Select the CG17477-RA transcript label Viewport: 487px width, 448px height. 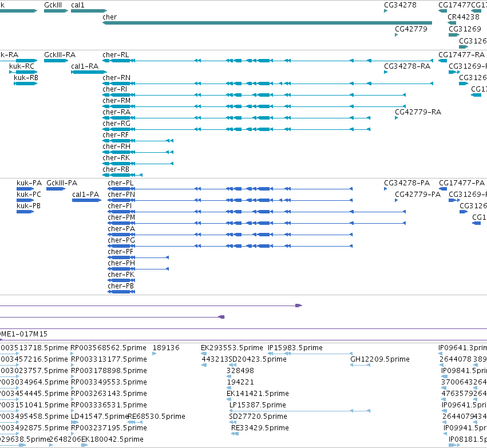[461, 55]
